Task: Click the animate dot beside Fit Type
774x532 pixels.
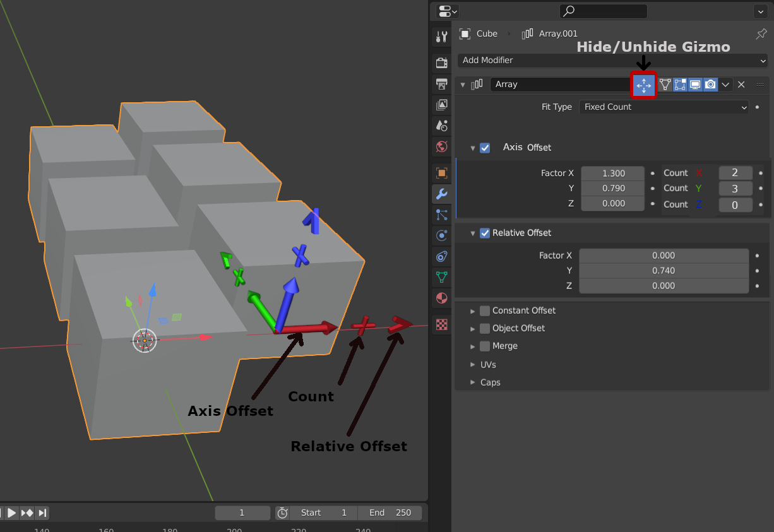Action: point(758,107)
